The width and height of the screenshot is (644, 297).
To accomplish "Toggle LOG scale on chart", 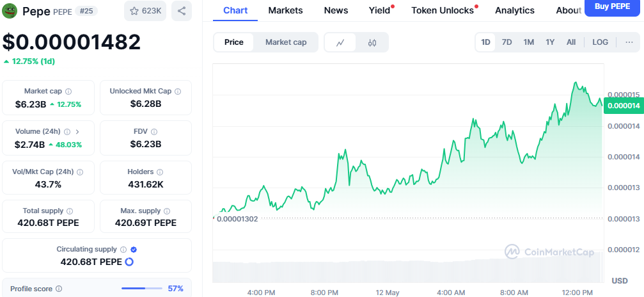I will pyautogui.click(x=601, y=42).
